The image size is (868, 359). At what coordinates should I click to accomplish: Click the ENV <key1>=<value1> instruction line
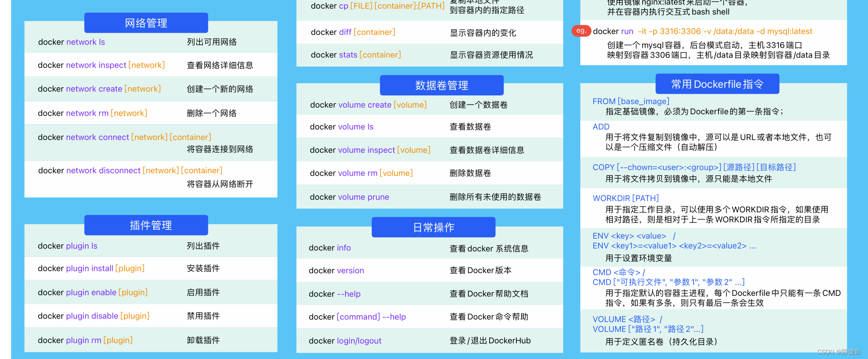(x=674, y=246)
